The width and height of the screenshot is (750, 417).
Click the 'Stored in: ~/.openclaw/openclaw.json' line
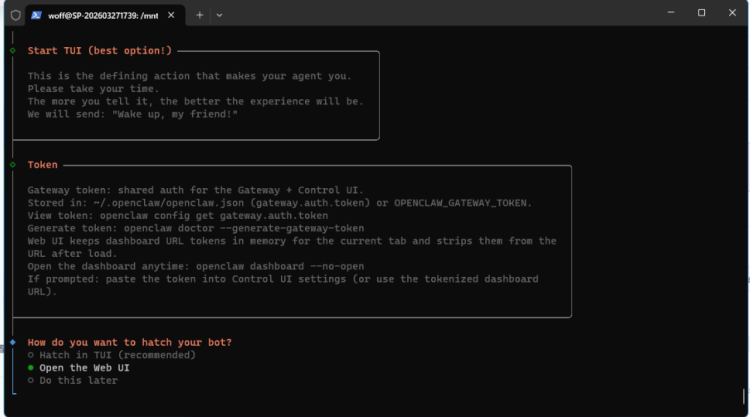(280, 203)
